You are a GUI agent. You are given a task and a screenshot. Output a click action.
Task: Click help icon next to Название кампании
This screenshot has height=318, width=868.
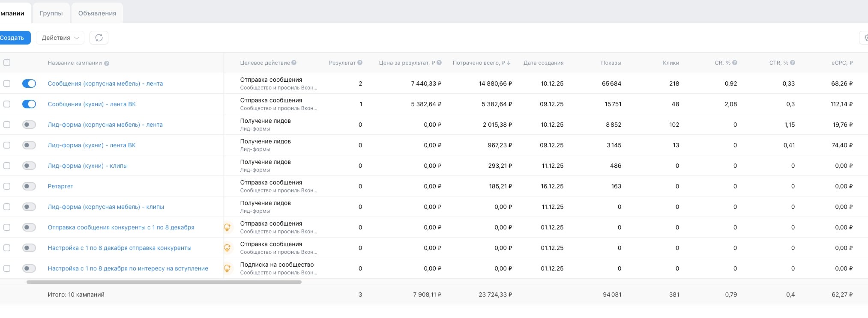click(x=107, y=63)
